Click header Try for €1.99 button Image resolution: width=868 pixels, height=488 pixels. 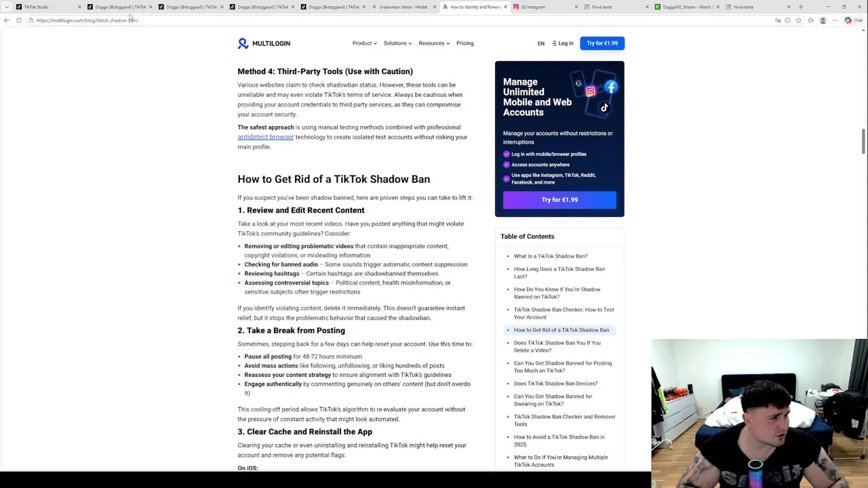click(602, 43)
